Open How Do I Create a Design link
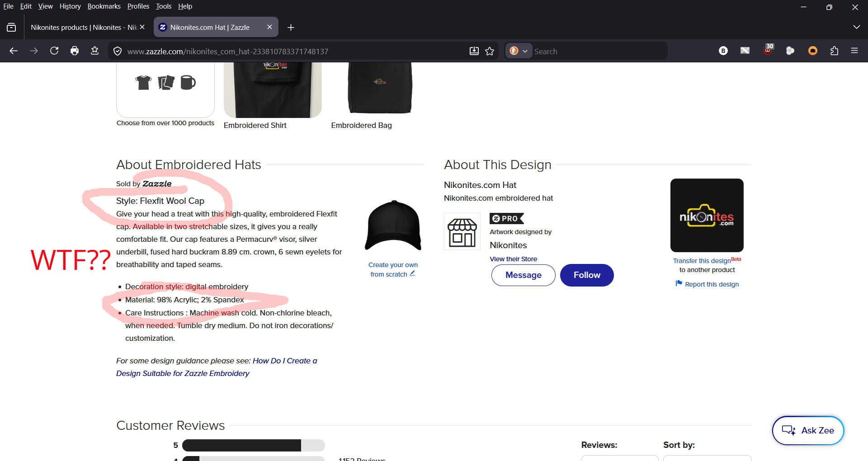 coord(217,367)
